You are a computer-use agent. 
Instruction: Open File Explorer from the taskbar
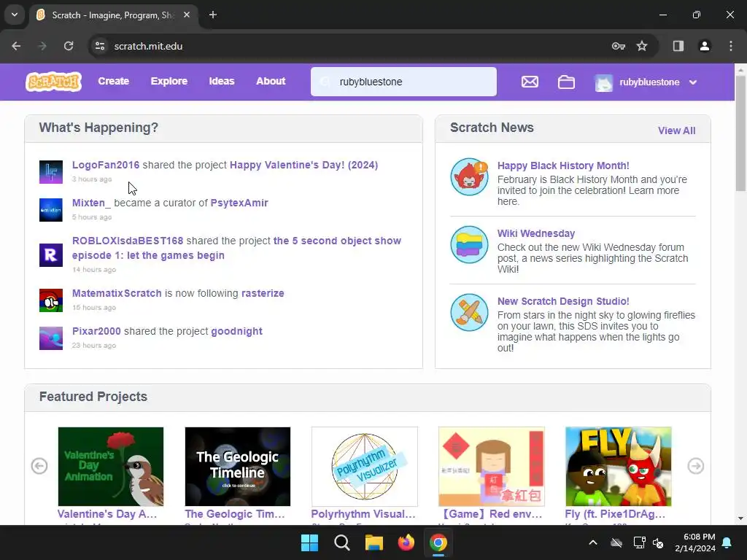tap(374, 542)
